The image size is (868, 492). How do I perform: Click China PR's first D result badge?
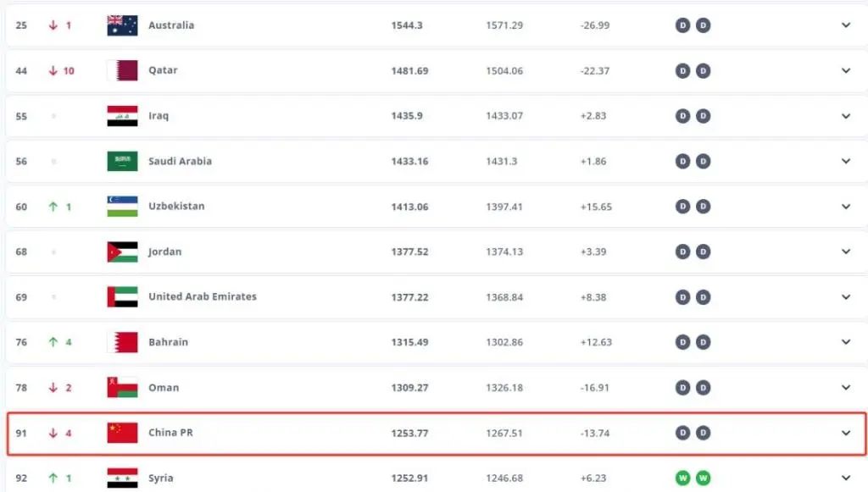click(x=682, y=433)
